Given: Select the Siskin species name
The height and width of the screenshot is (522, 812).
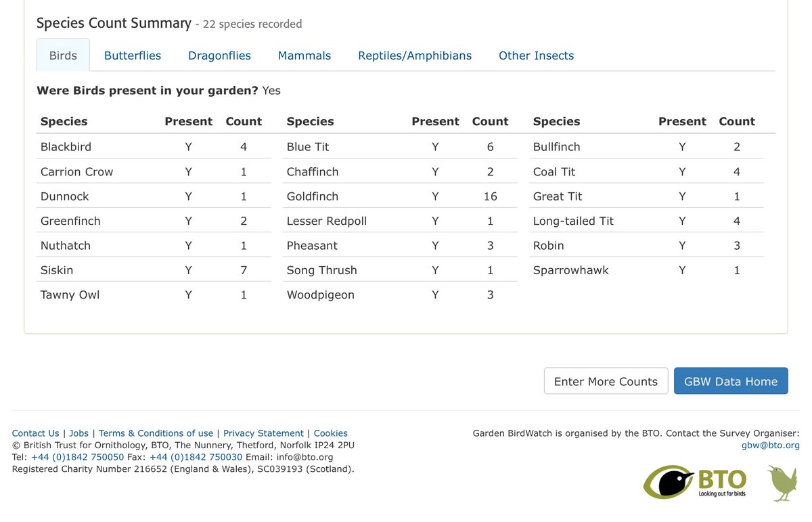Looking at the screenshot, I should 57,270.
